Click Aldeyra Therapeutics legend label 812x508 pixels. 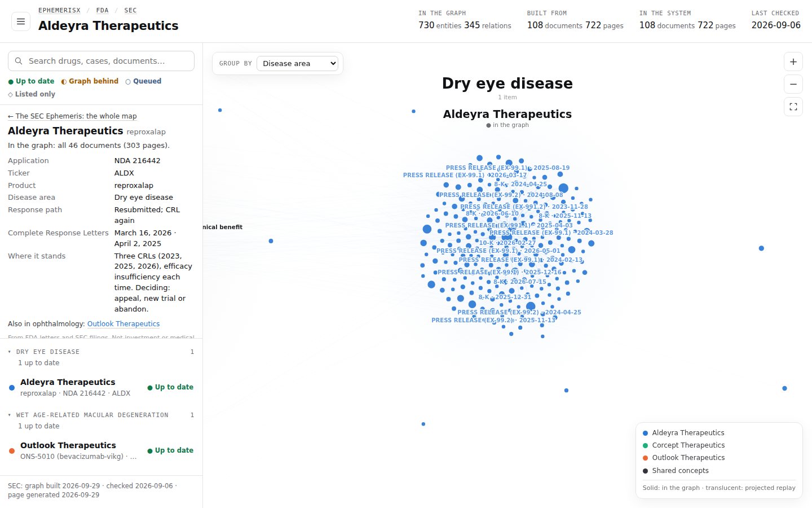pos(688,433)
